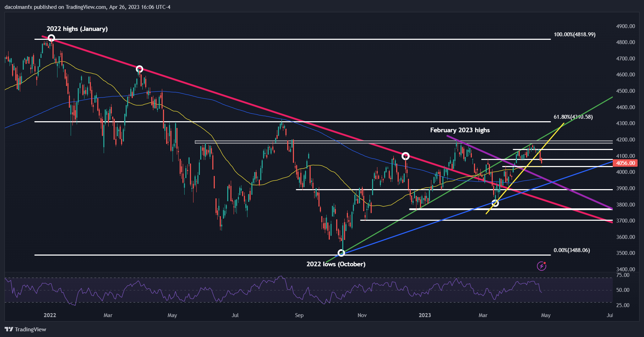The image size is (644, 337).
Task: Click the 3700.00 price axis label
Action: pos(626,221)
